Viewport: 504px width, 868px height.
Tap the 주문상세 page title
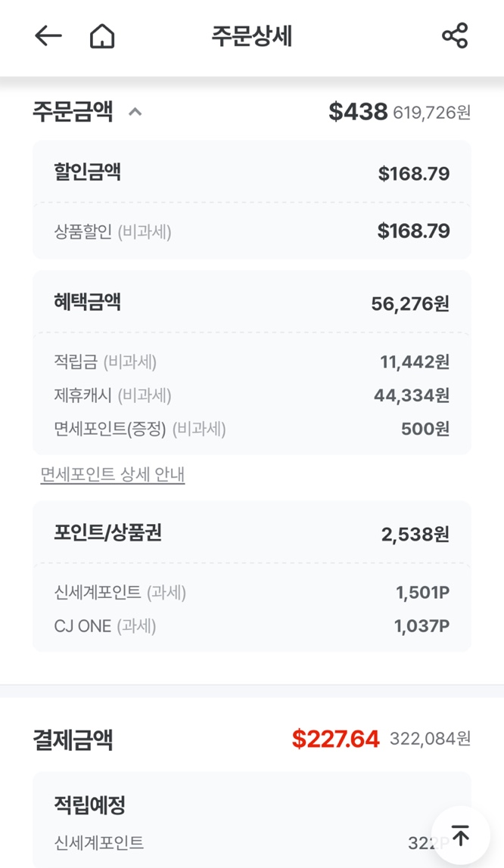pyautogui.click(x=251, y=36)
